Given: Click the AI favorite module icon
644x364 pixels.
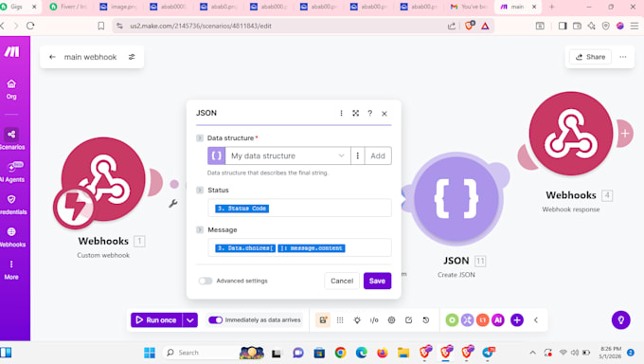Looking at the screenshot, I should coord(498,320).
